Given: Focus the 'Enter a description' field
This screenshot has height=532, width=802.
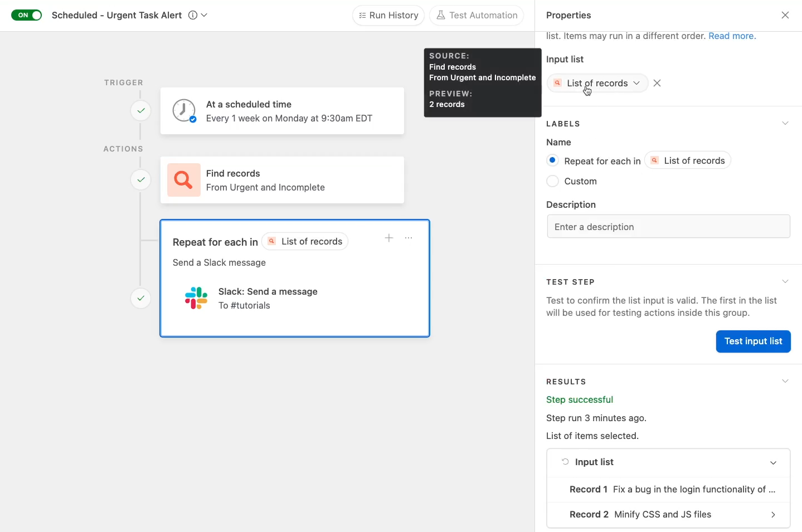Looking at the screenshot, I should tap(668, 227).
